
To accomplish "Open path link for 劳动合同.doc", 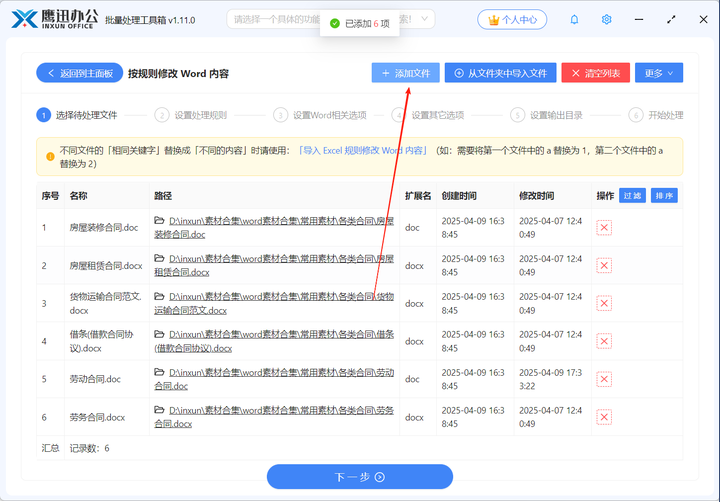I will point(274,379).
